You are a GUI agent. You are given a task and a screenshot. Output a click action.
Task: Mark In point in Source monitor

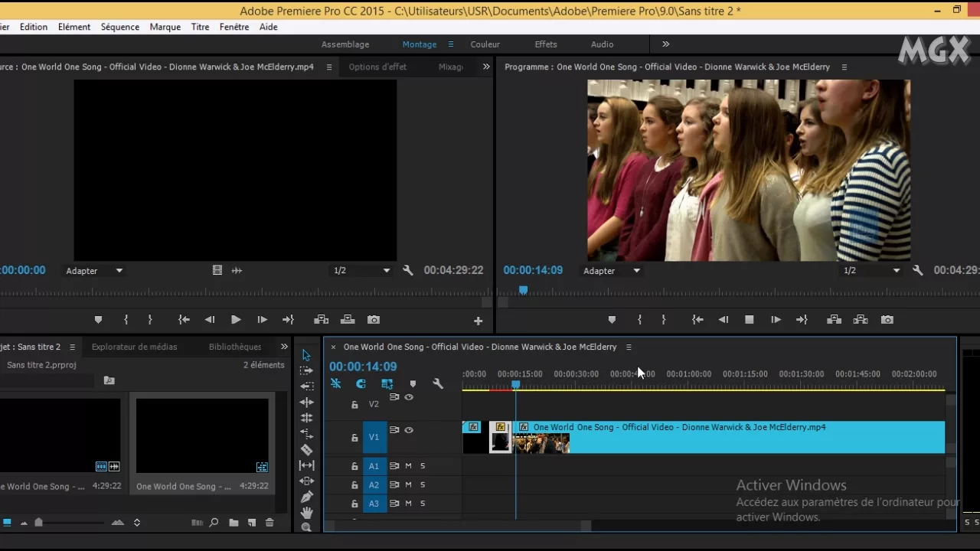[x=126, y=320]
